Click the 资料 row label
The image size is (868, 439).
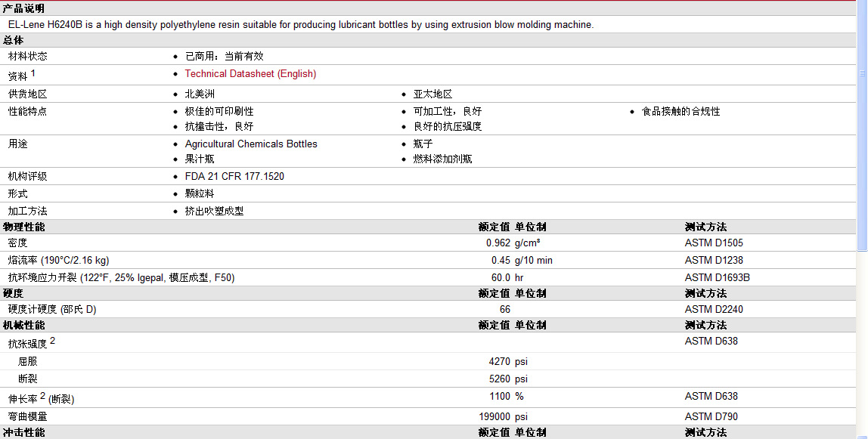[17, 76]
